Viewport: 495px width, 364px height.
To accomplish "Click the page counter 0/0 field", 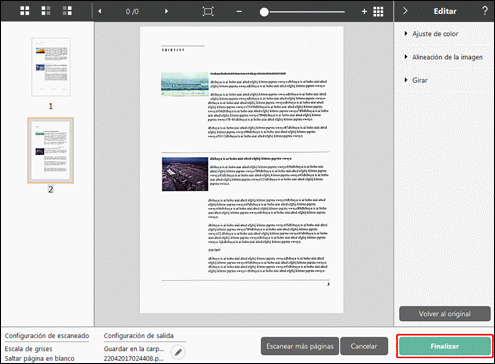I will (x=132, y=12).
